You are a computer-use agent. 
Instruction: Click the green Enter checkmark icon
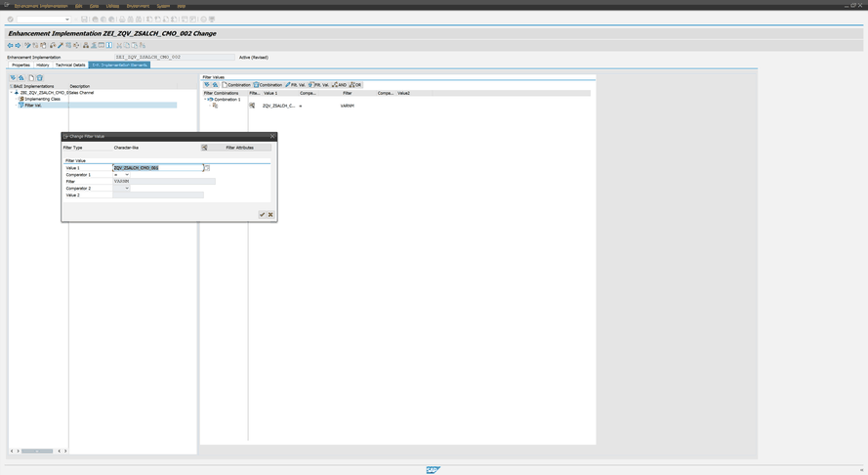coord(10,20)
